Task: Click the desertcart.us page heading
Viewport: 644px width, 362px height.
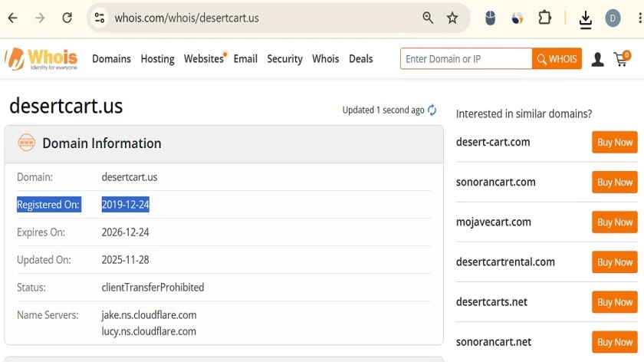Action: coord(66,106)
